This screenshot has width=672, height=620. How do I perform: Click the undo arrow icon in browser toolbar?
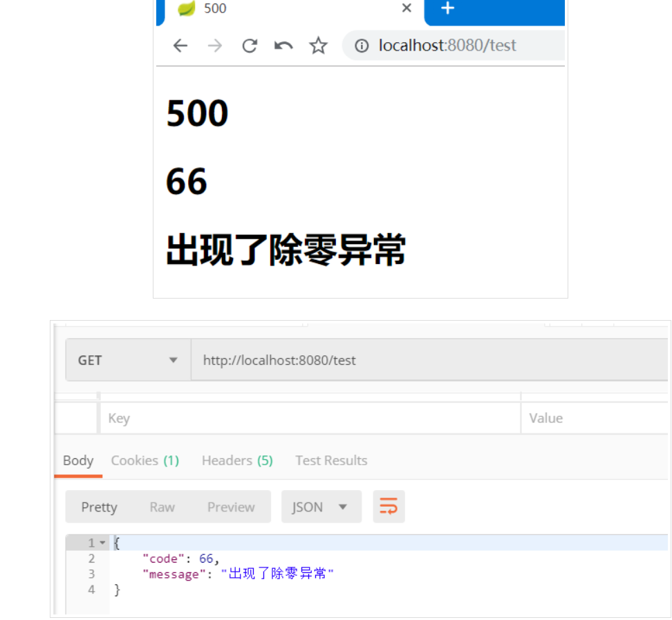(x=283, y=46)
